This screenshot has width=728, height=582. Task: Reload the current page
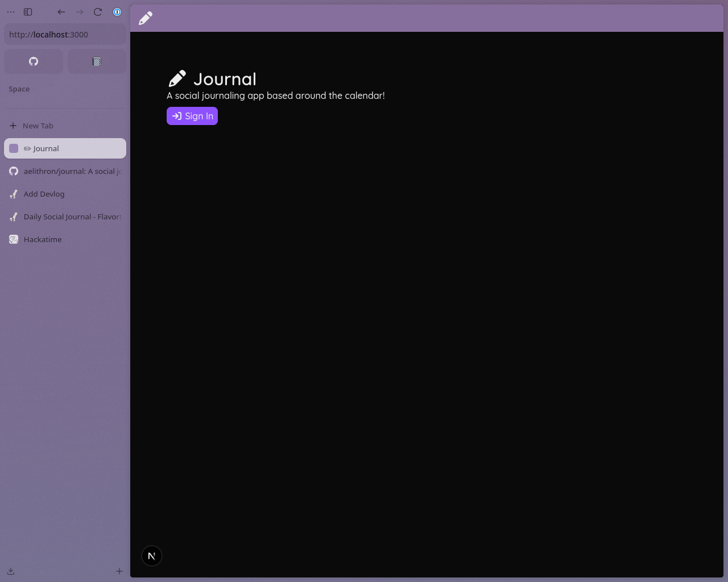click(98, 12)
